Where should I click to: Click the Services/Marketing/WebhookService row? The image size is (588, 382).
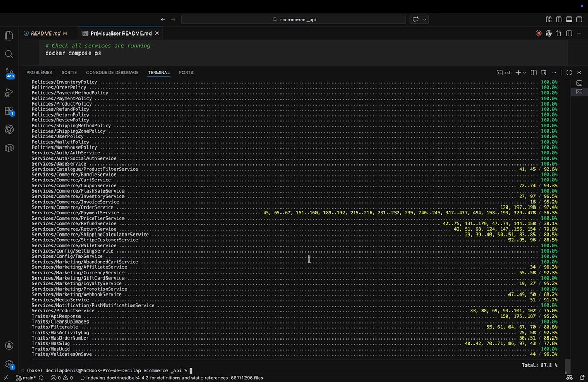294,294
